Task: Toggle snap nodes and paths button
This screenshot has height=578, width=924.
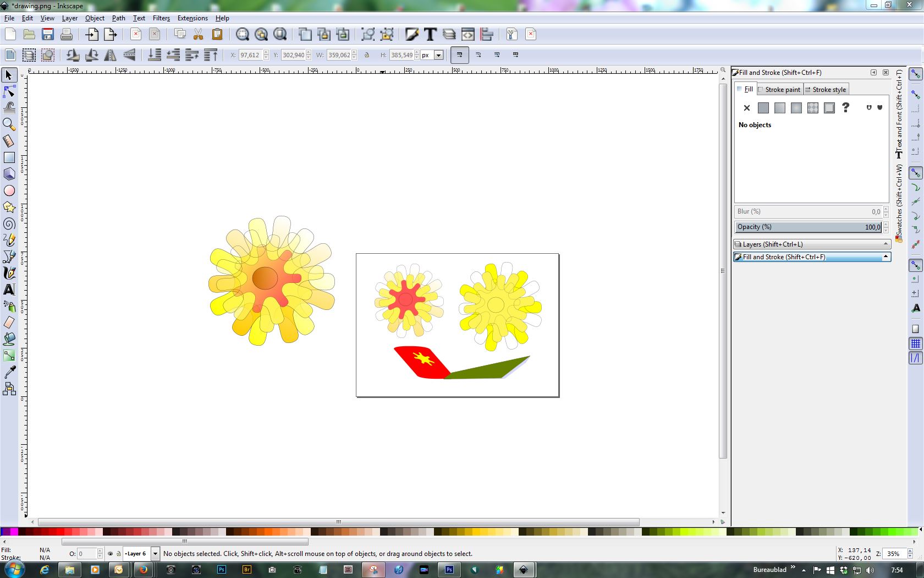Action: point(916,173)
